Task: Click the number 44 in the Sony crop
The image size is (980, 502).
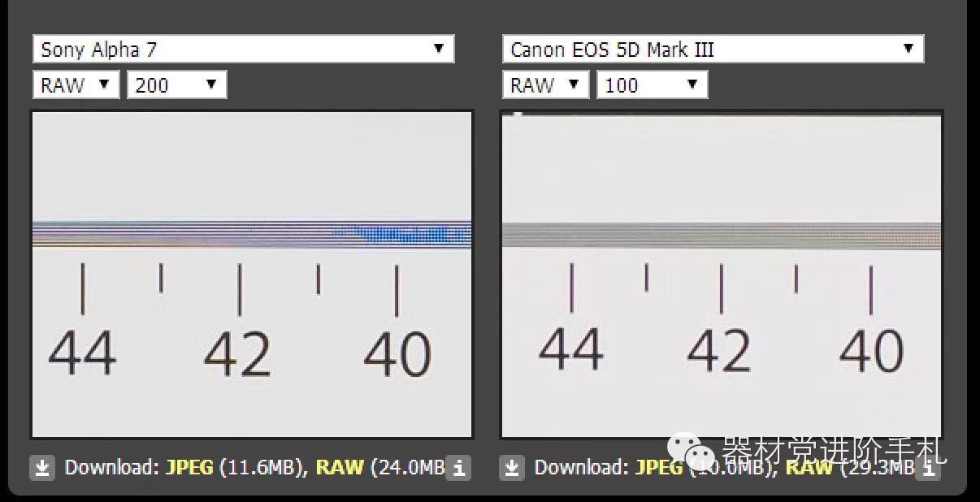Action: 82,354
